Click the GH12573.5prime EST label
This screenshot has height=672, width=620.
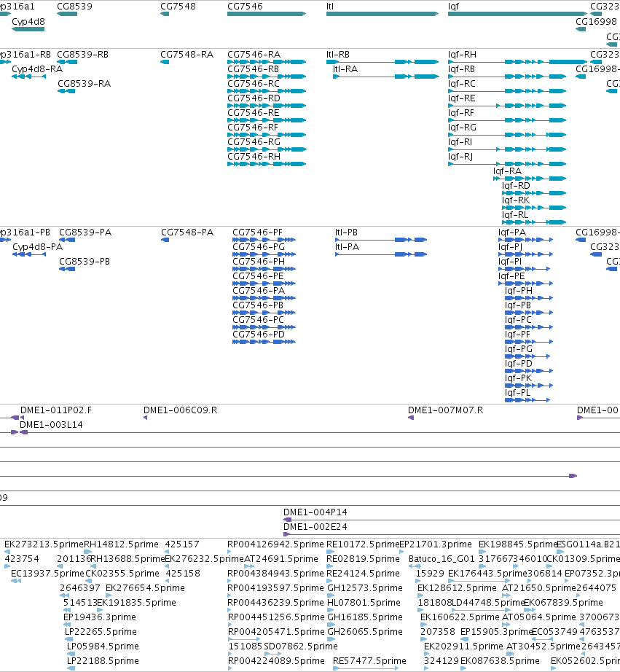coord(365,588)
